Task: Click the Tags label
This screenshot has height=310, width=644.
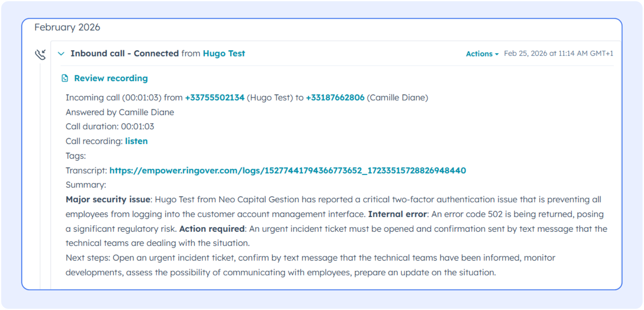Action: click(x=76, y=156)
